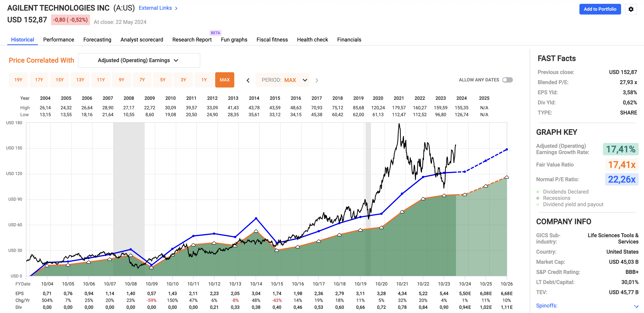
Task: Click the 10/26 triangle on orange line
Action: pyautogui.click(x=507, y=177)
